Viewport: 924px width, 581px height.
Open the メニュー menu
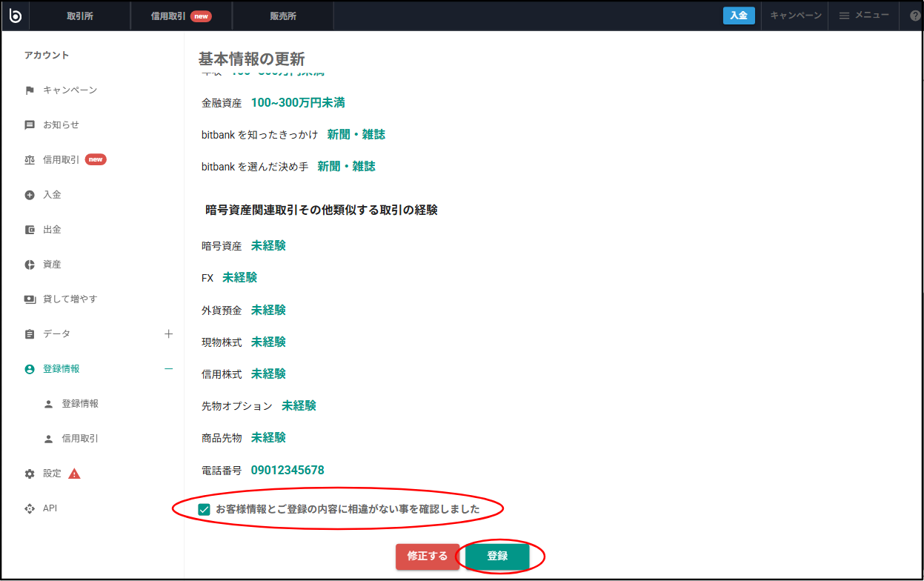click(864, 16)
